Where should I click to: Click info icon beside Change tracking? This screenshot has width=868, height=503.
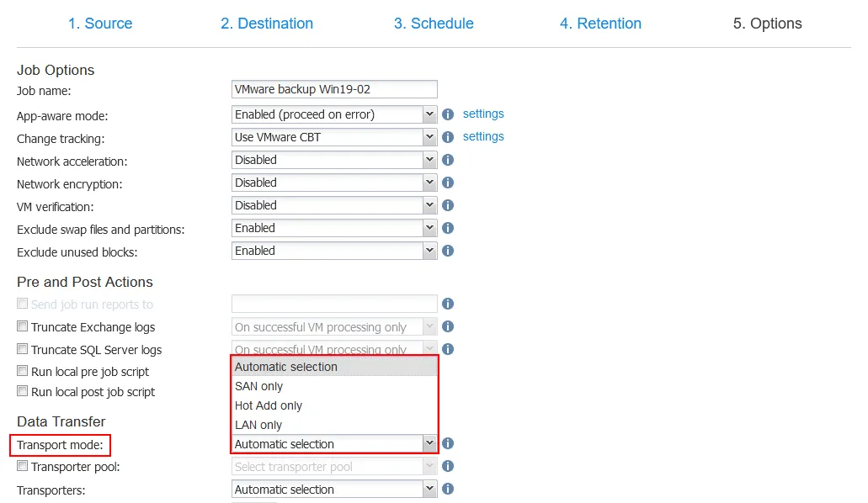tap(448, 137)
